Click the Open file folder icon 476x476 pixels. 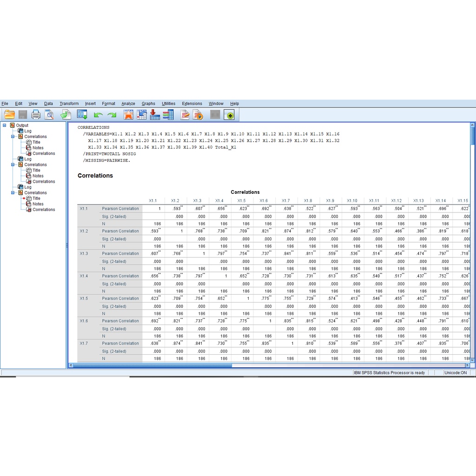tap(9, 114)
